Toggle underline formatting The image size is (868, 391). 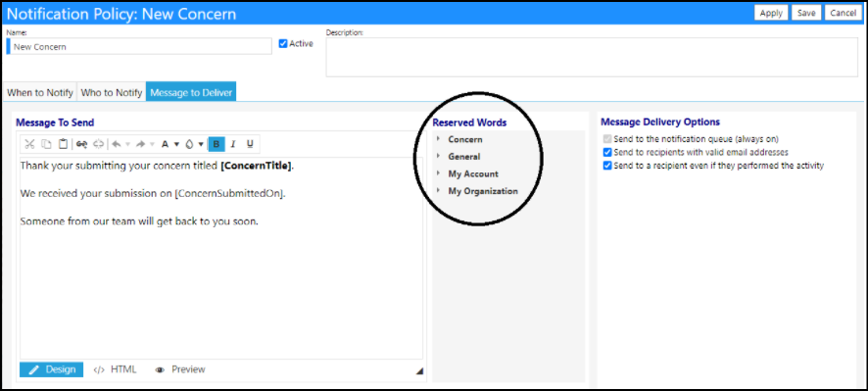250,144
